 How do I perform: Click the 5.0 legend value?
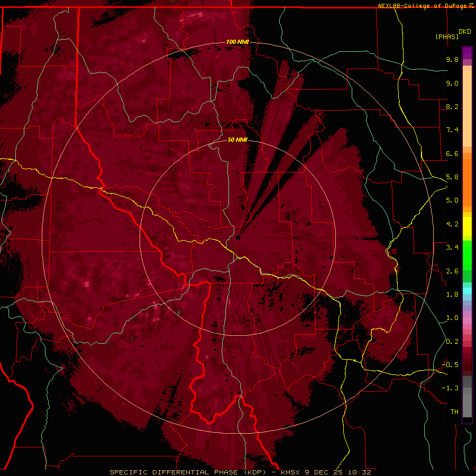pos(452,200)
